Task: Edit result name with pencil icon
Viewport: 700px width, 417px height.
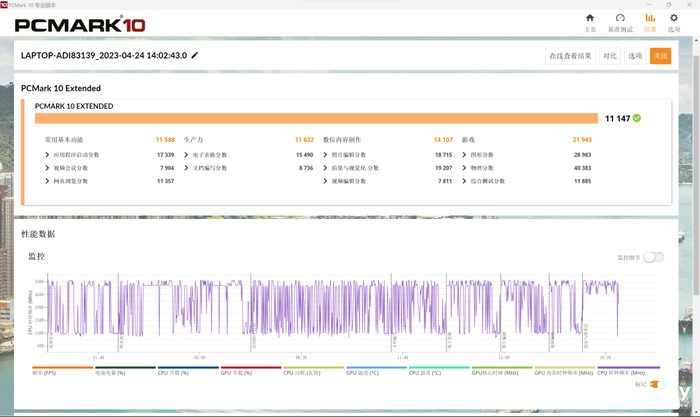Action: pyautogui.click(x=195, y=55)
